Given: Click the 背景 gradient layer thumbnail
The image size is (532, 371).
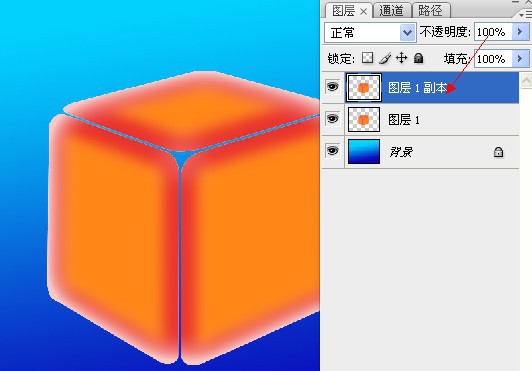Looking at the screenshot, I should click(x=364, y=151).
